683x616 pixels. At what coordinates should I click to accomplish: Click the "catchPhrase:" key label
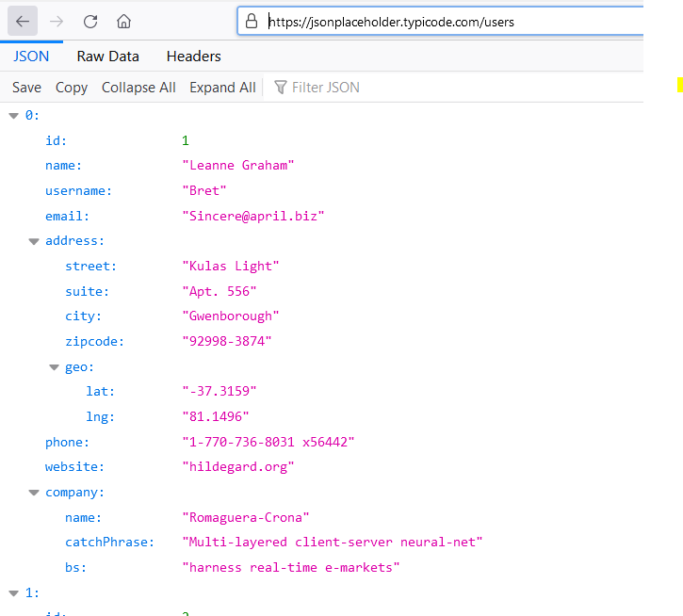pos(110,543)
